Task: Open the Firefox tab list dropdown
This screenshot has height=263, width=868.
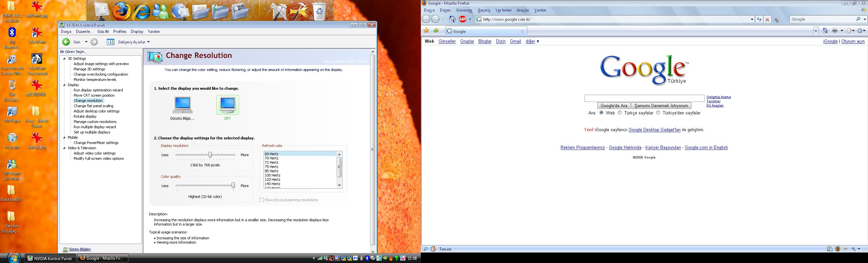Action: [x=816, y=31]
